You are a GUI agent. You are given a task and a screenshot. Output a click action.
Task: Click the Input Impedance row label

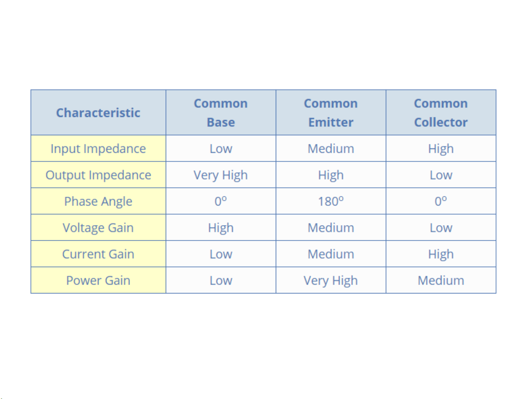tap(98, 148)
